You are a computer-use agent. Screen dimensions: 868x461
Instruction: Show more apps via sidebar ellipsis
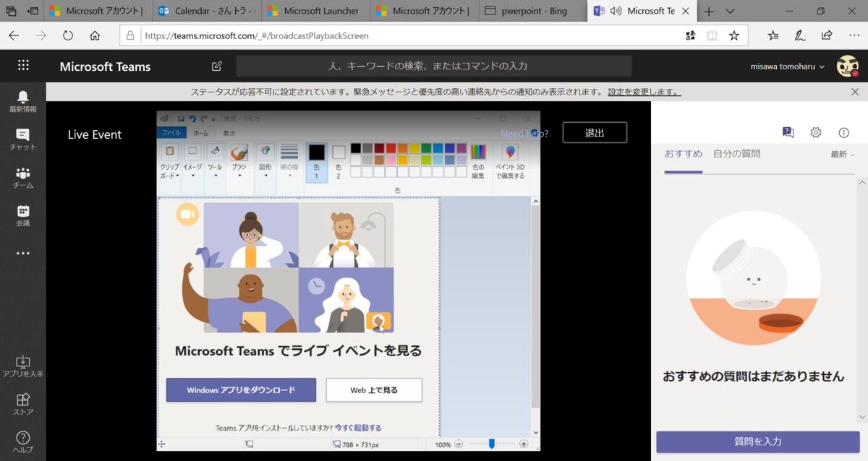tap(23, 254)
